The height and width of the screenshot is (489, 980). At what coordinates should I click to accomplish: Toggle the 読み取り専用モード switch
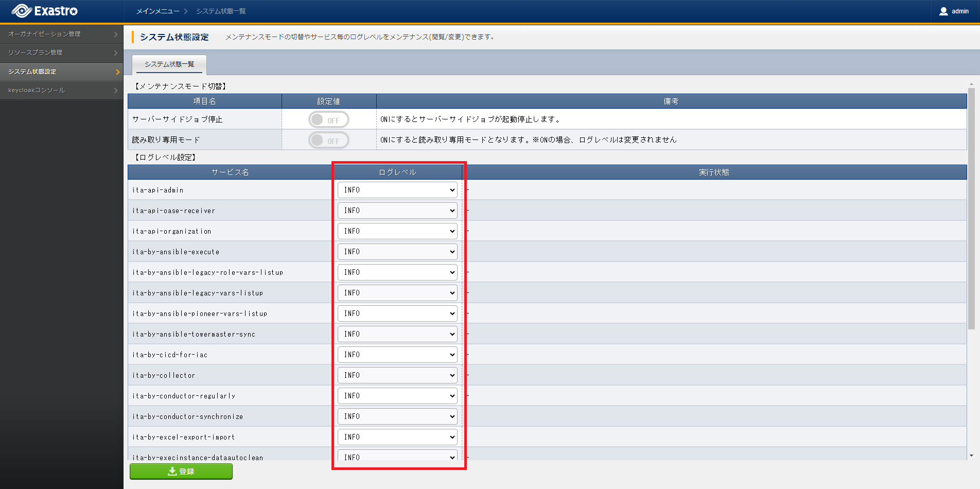click(328, 140)
